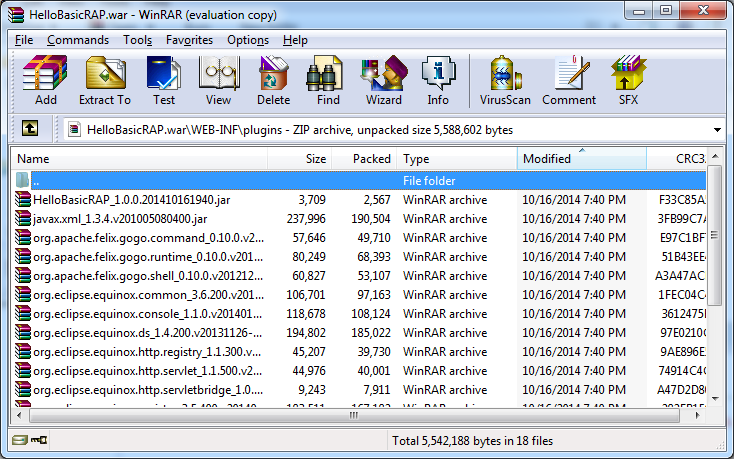Click the drive icon in status bar
This screenshot has height=459, width=734.
(x=19, y=440)
